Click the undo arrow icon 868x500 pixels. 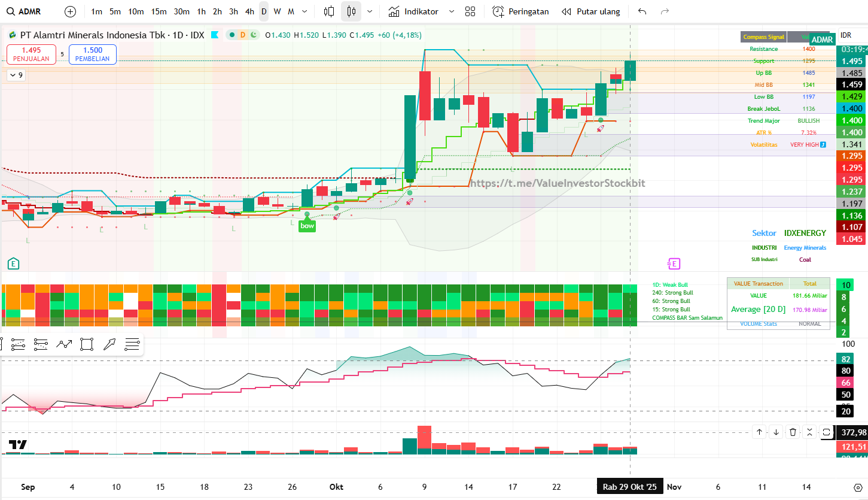point(642,11)
